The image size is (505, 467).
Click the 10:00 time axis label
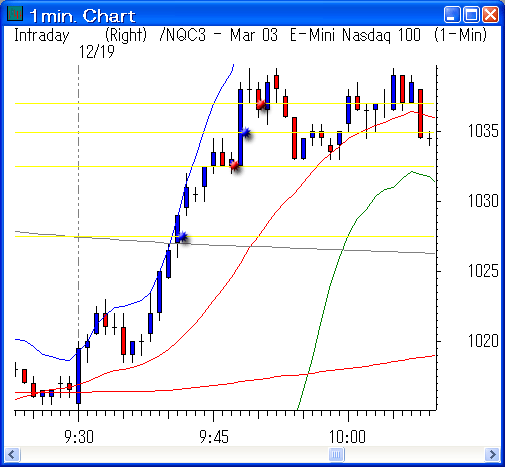347,437
